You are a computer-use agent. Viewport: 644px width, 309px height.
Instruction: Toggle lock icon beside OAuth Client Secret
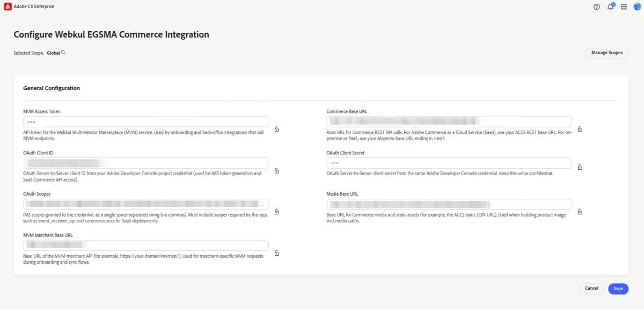[x=580, y=167]
